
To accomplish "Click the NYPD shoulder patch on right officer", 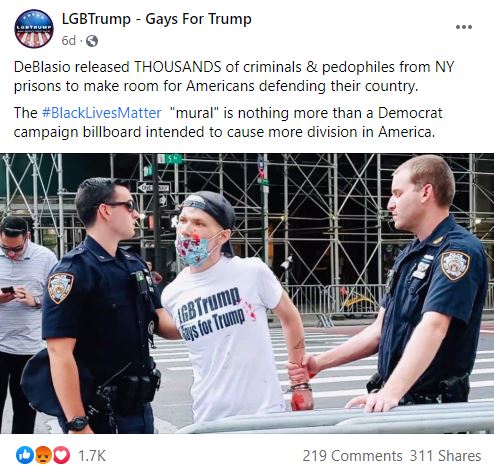I will point(455,265).
